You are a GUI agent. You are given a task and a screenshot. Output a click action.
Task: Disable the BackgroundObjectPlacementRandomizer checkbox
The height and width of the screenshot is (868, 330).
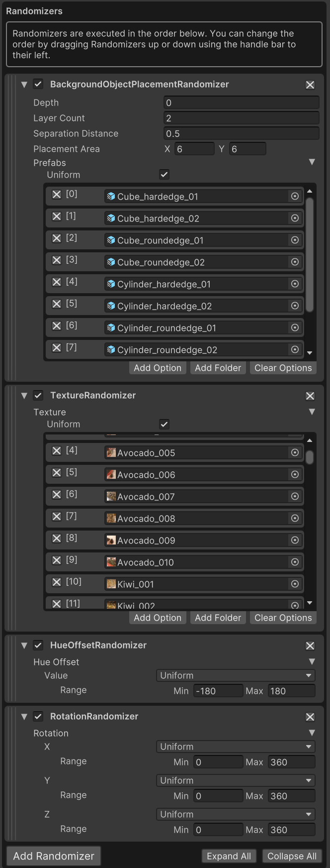[38, 84]
